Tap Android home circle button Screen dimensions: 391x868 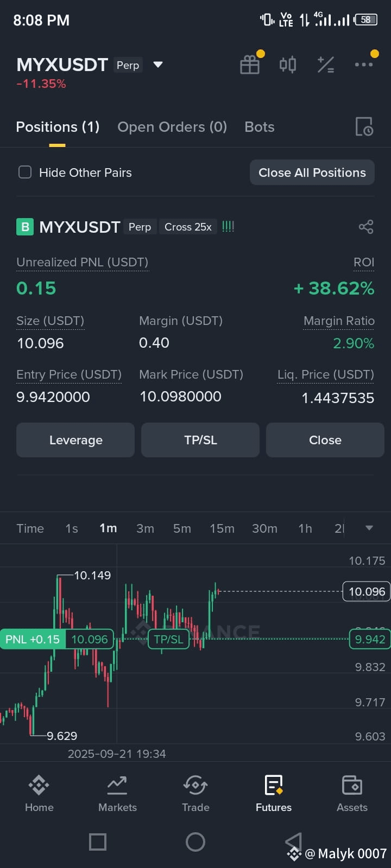(x=195, y=842)
